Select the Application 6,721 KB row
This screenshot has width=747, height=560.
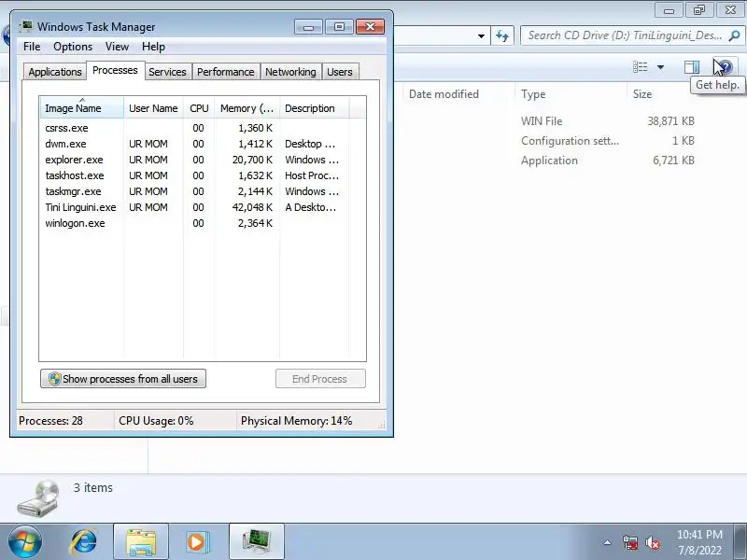pos(548,161)
